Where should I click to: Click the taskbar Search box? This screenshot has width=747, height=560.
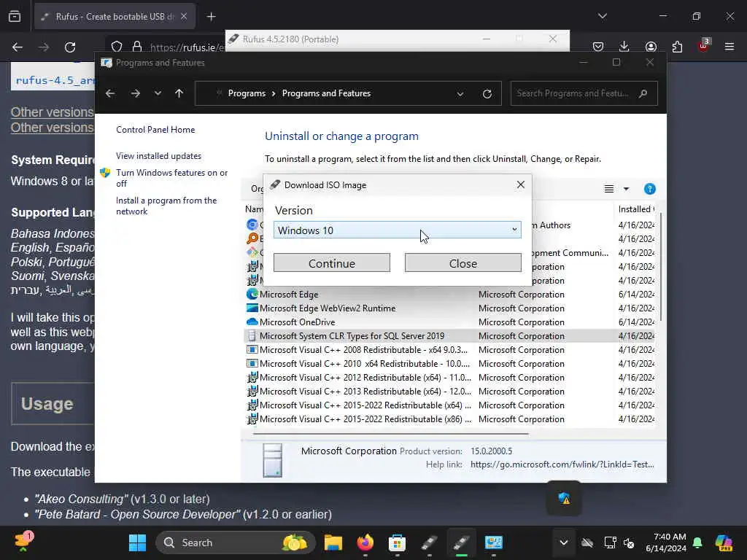[x=236, y=542]
